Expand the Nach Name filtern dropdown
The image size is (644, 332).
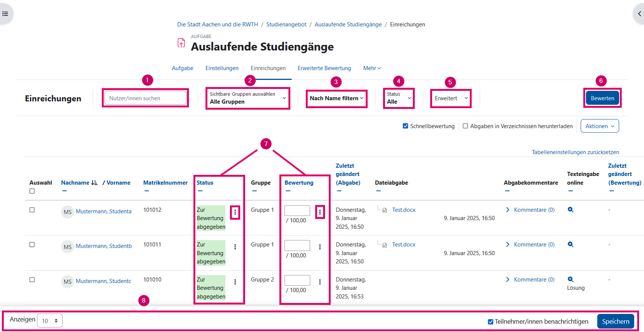click(336, 98)
